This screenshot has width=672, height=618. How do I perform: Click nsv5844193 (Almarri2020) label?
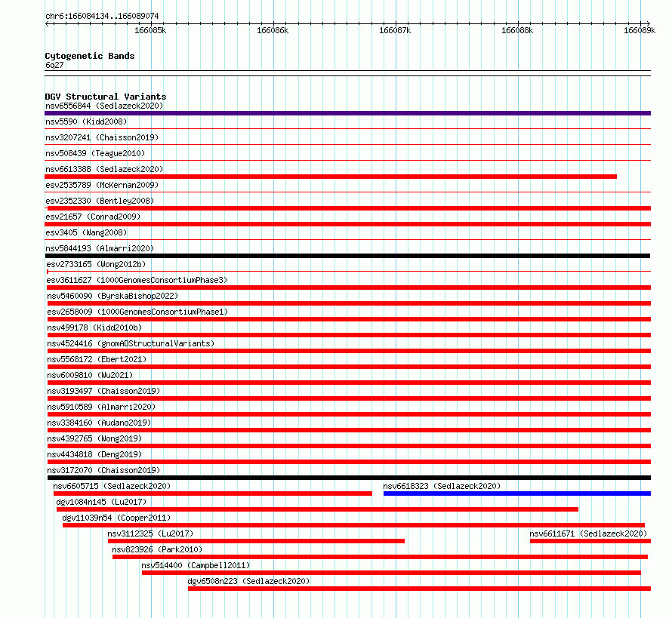(x=100, y=248)
